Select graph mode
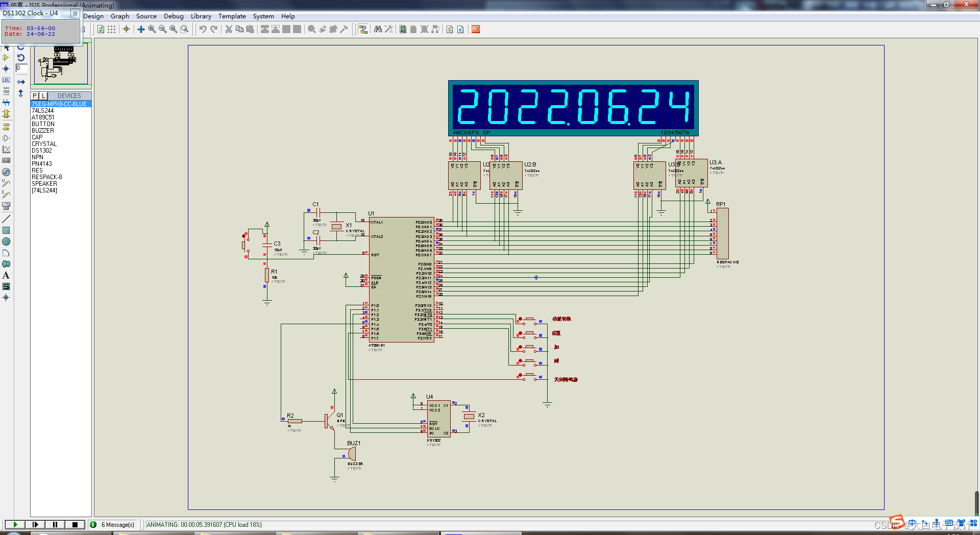Viewport: 980px width, 535px height. click(x=6, y=150)
